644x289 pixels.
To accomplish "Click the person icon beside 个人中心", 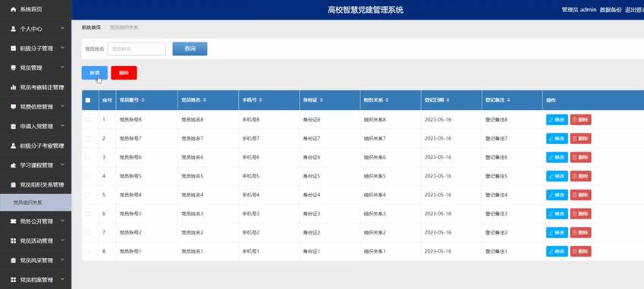I will [x=13, y=29].
